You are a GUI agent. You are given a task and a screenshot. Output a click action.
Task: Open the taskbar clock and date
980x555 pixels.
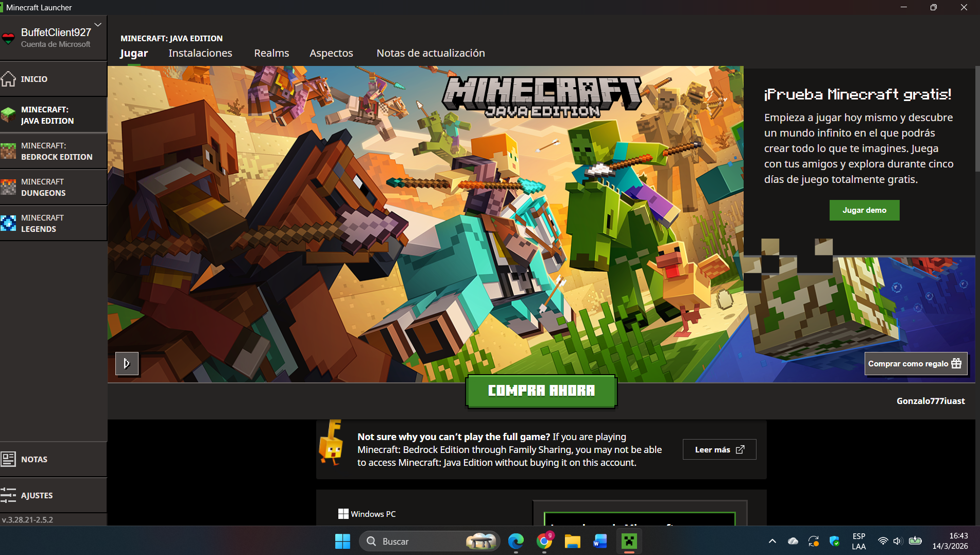(950, 541)
